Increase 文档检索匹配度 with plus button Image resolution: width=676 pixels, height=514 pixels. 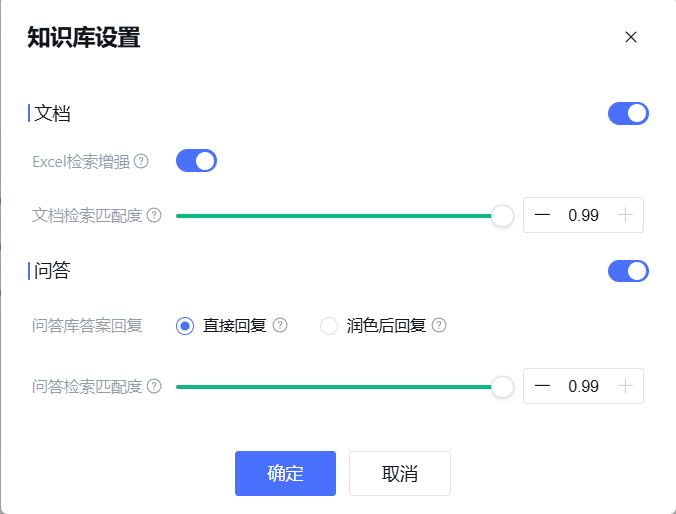click(x=626, y=215)
